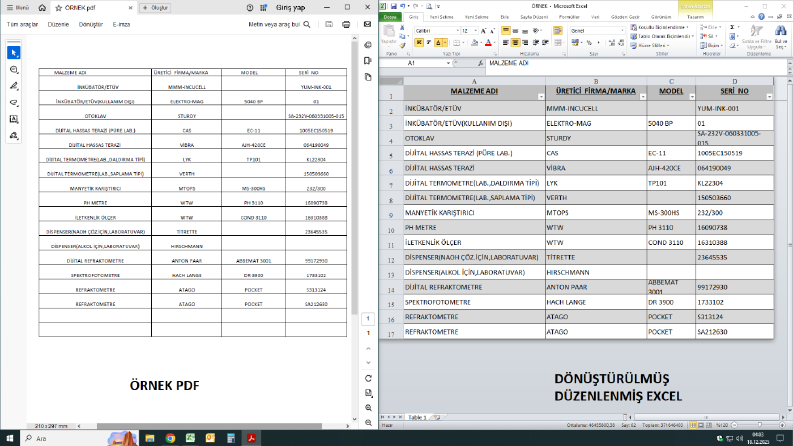Open the Dosya tab in Excel

390,17
